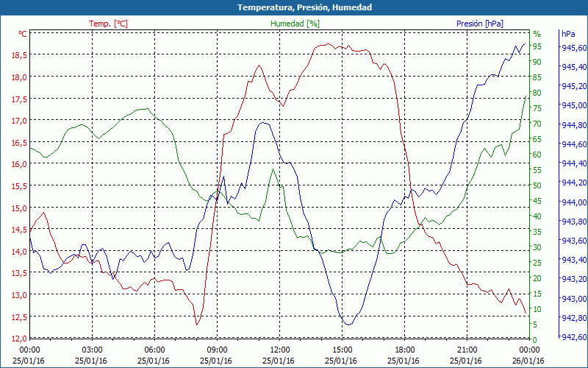588x368 pixels.
Task: Select the 13,0 temperature tick label
Action: [19, 295]
